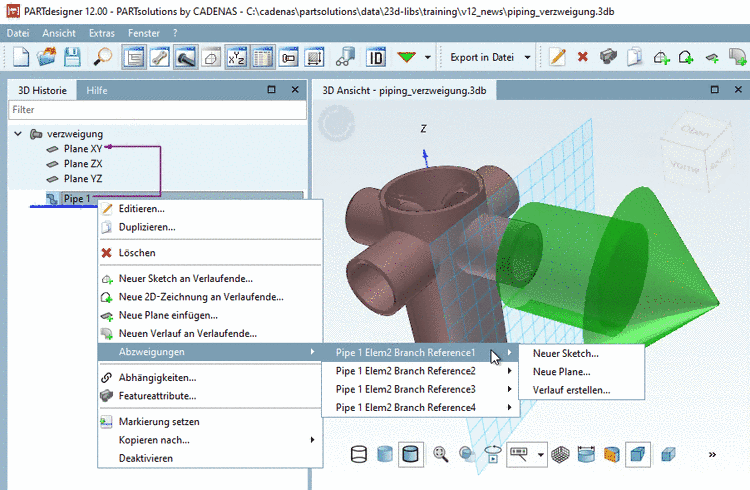Viewport: 750px width, 490px height.
Task: Click the ID toolbar icon
Action: tap(376, 57)
